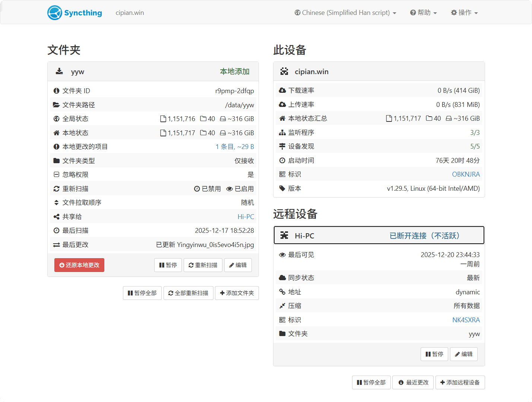This screenshot has width=532, height=402.
Task: Click the eye icon beside 最后可见
Action: pyautogui.click(x=282, y=255)
